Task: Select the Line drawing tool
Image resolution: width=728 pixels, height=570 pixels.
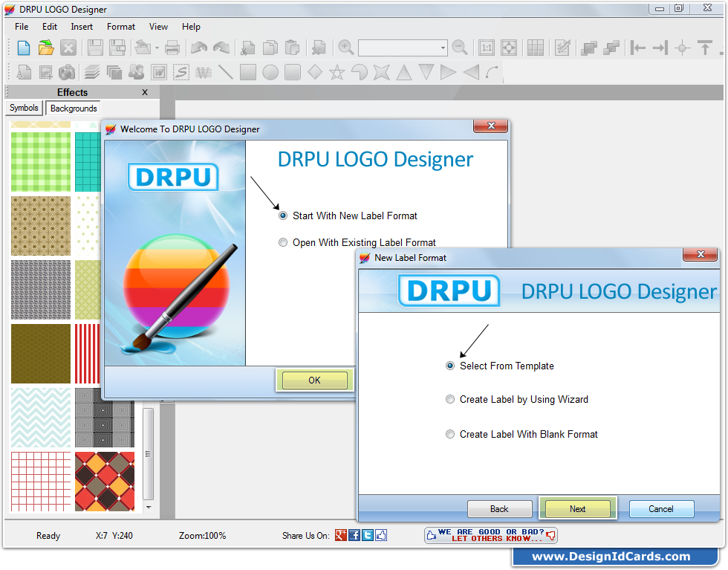Action: (226, 73)
